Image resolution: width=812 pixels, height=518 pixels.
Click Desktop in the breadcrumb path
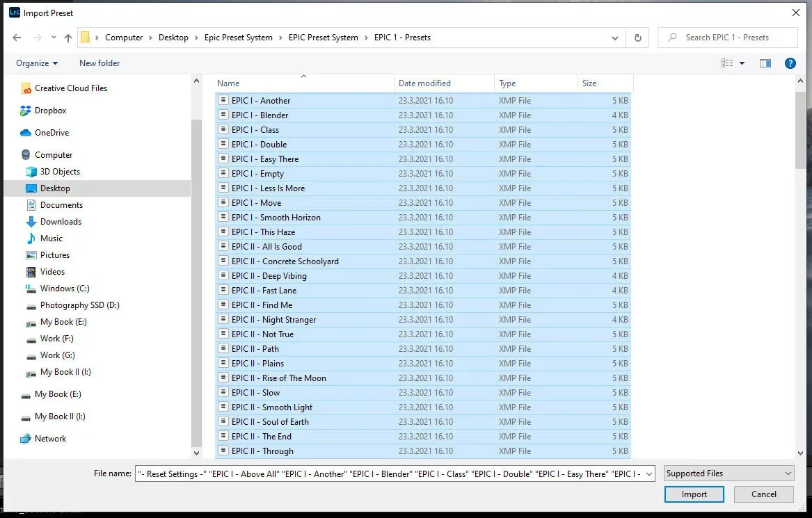[x=174, y=37]
